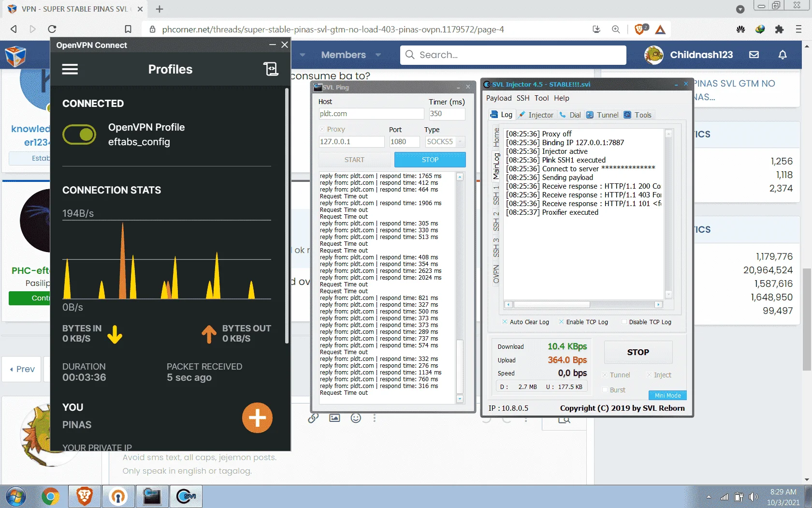Toggle the eftabs_config VPN connection switch
This screenshot has width=812, height=508.
click(x=79, y=134)
